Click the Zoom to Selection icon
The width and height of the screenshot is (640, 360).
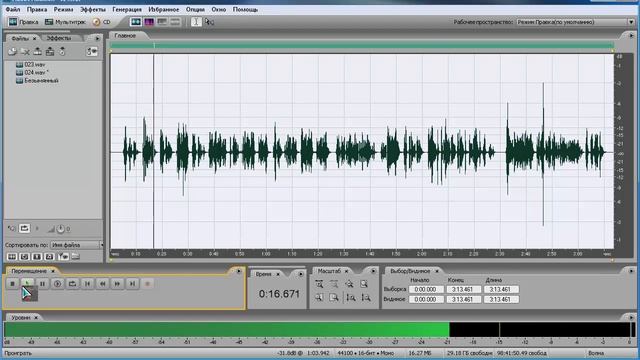(364, 284)
